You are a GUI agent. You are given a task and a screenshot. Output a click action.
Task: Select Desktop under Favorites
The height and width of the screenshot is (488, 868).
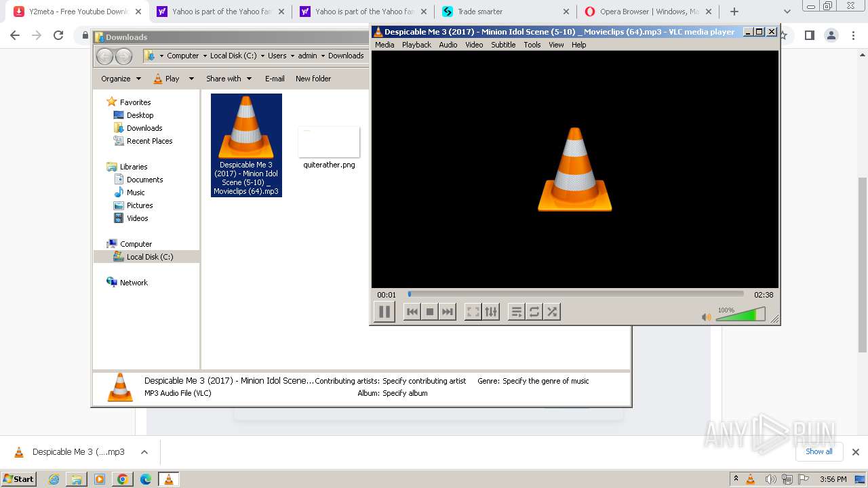pyautogui.click(x=140, y=115)
